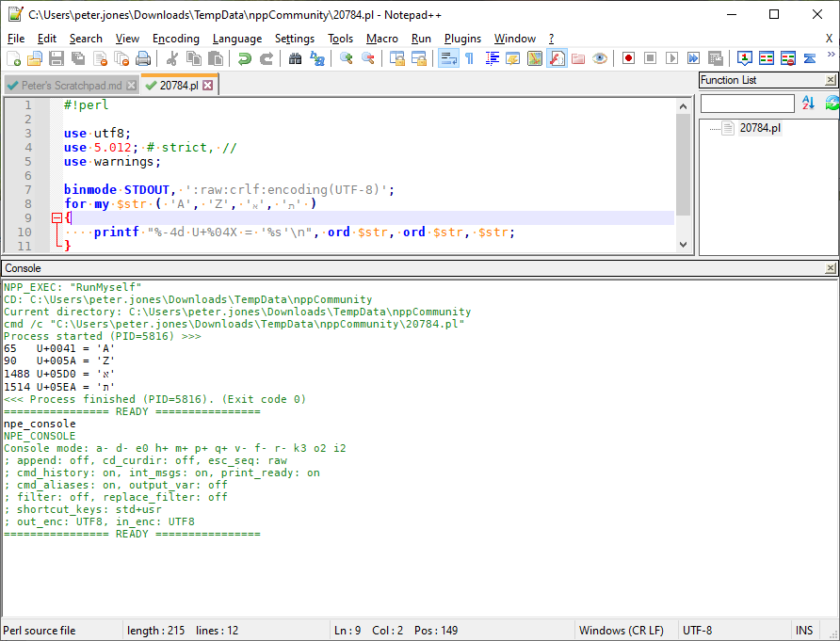Toggle Word Wrap in the toolbar
This screenshot has height=641, width=840.
pos(448,58)
